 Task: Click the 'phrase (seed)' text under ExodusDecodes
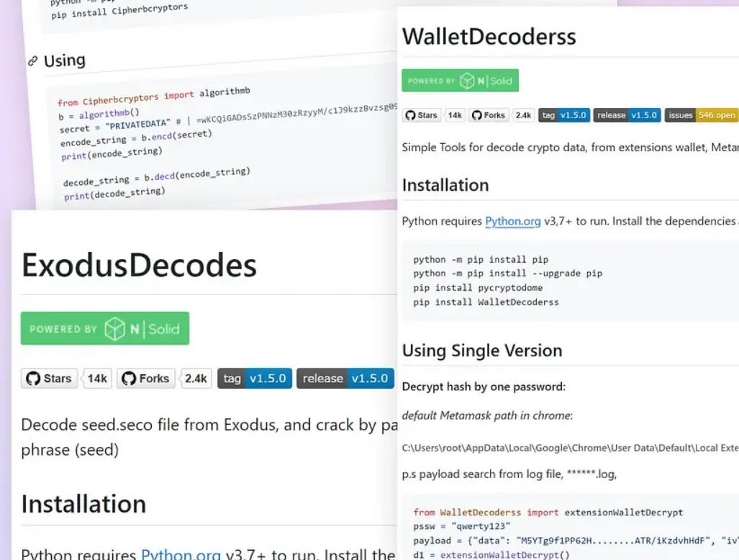click(x=70, y=450)
